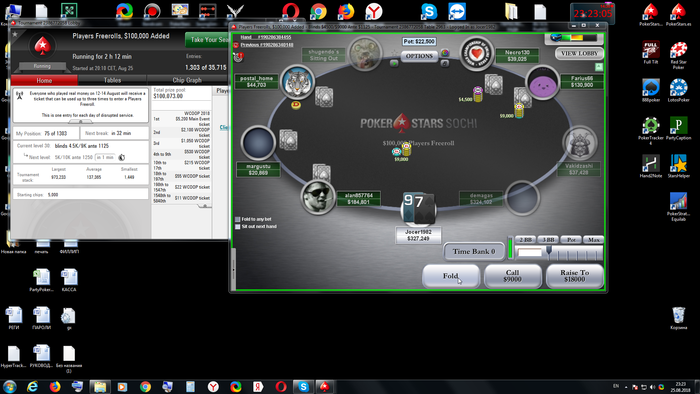Open File Explorer from taskbar

pyautogui.click(x=100, y=386)
